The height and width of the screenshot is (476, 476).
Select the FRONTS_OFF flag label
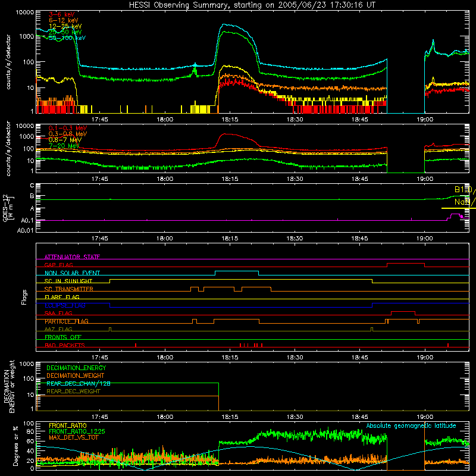point(63,337)
